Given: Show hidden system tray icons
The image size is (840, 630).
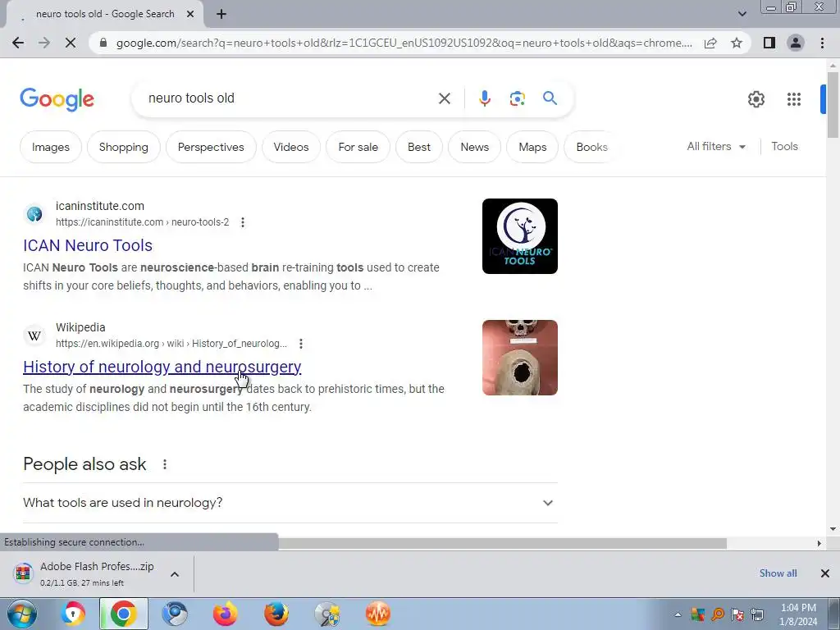Looking at the screenshot, I should [678, 614].
